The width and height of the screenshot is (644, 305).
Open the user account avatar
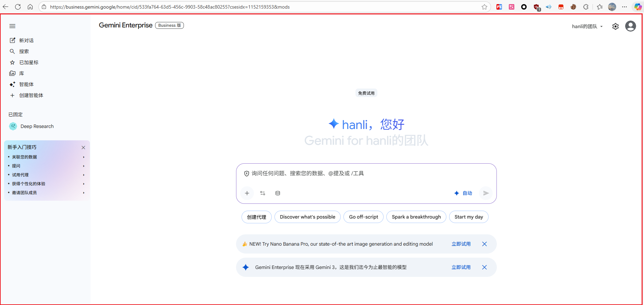(x=630, y=26)
